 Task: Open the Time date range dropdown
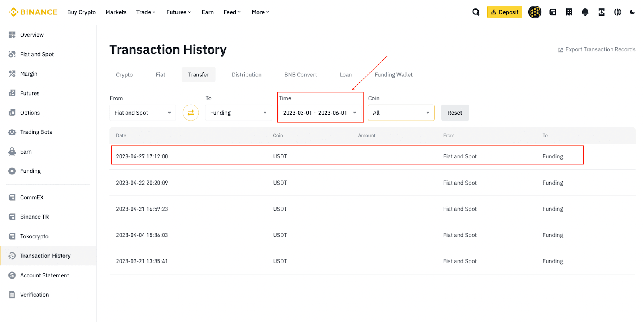320,113
